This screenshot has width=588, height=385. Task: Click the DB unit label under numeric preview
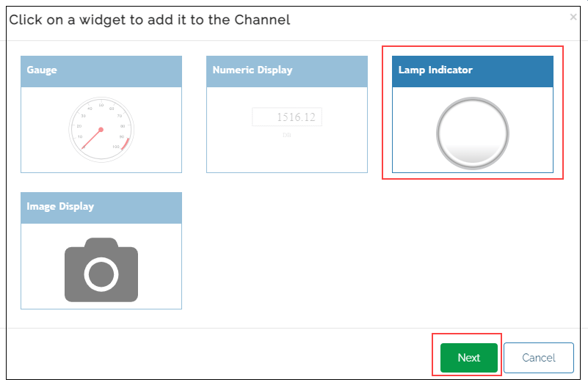(286, 135)
